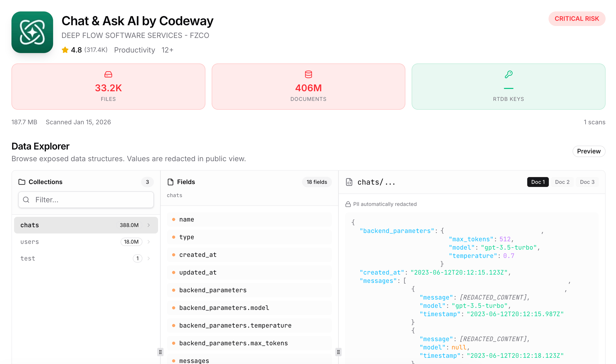Click the RTDB keys key icon
616x364 pixels.
click(508, 75)
